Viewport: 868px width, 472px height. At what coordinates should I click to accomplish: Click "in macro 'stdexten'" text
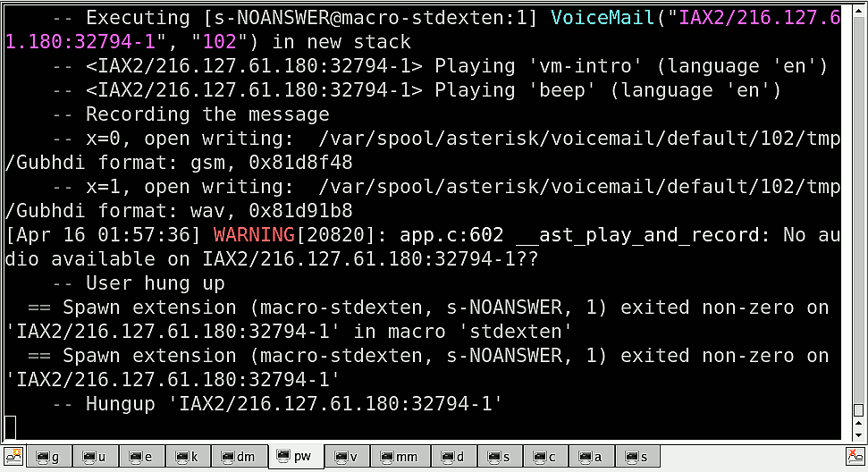[x=462, y=332]
